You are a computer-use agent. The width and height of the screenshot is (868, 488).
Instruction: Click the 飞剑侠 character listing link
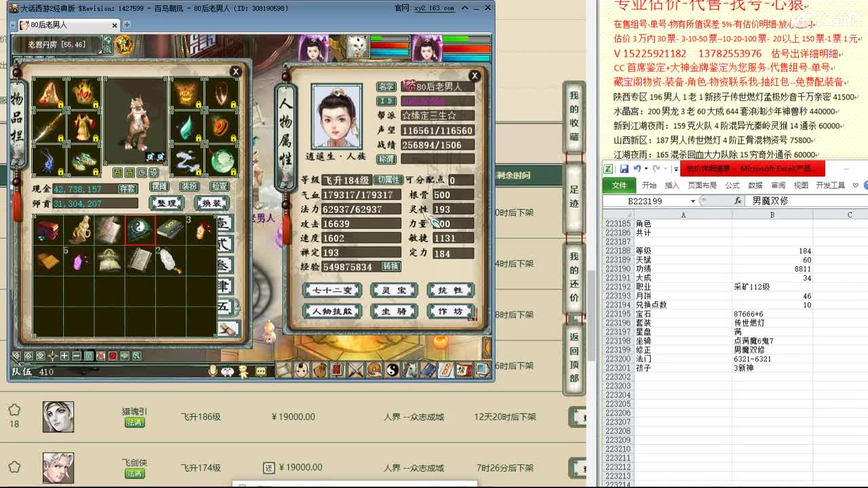[134, 462]
